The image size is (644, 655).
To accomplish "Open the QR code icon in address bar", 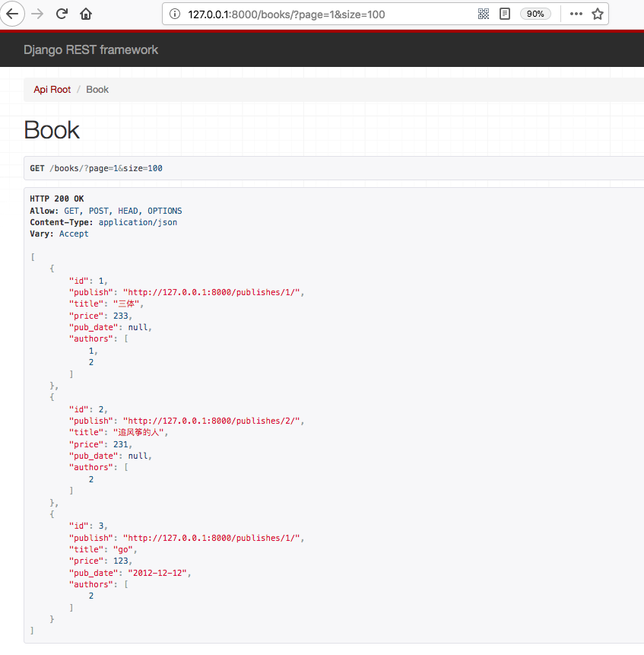I will pos(484,14).
